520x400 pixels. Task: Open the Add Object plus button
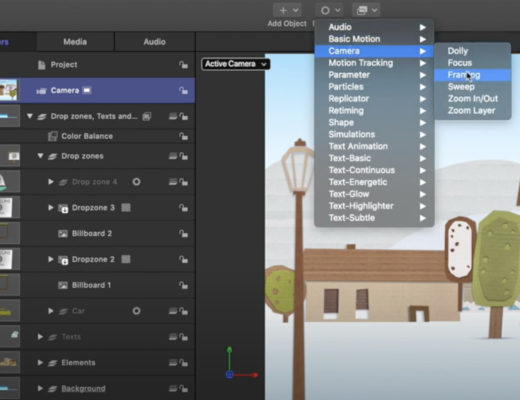(287, 10)
